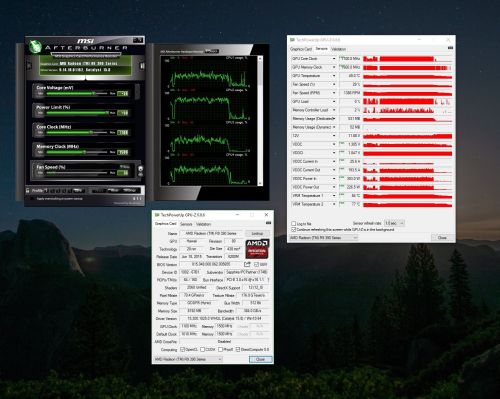Toggle Apply overclocking at system startup
500x399 pixels.
[x=32, y=199]
